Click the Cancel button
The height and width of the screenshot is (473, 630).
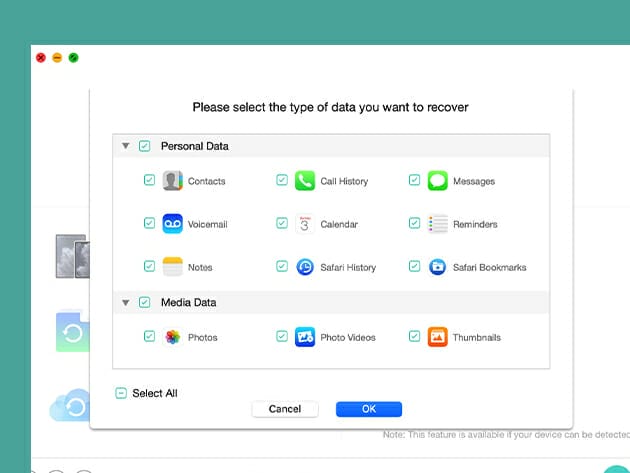pos(285,409)
